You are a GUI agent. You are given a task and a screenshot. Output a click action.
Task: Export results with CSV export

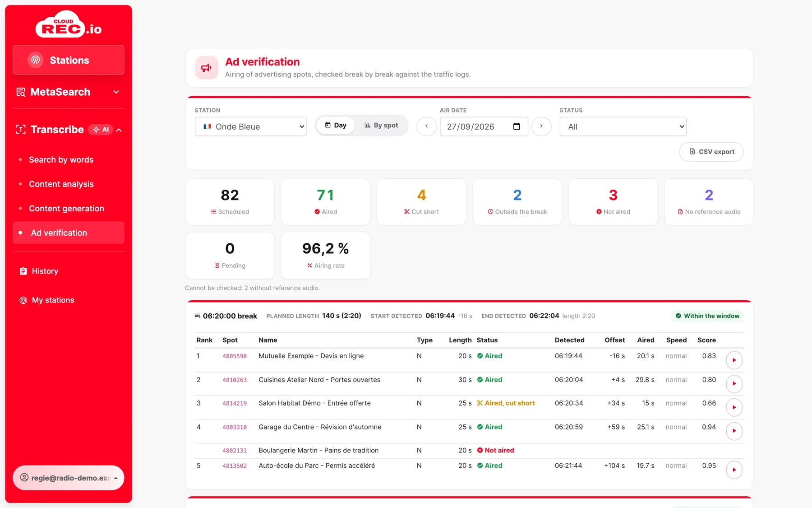coord(711,152)
